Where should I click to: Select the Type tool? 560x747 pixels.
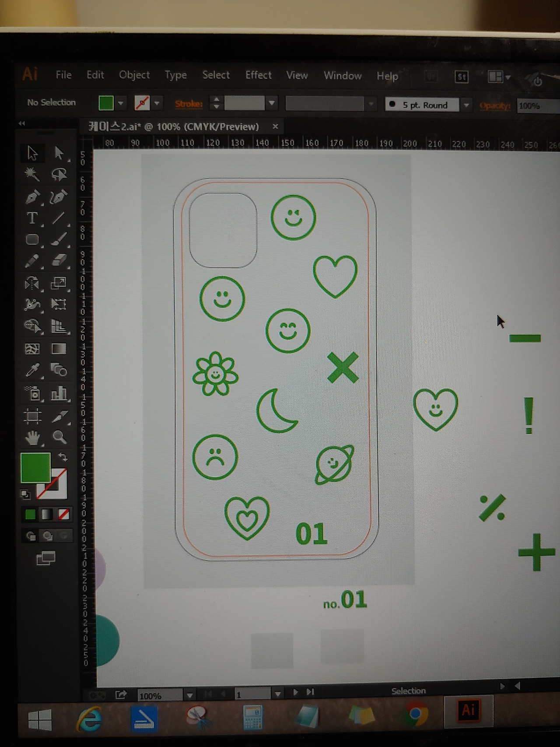[x=32, y=218]
